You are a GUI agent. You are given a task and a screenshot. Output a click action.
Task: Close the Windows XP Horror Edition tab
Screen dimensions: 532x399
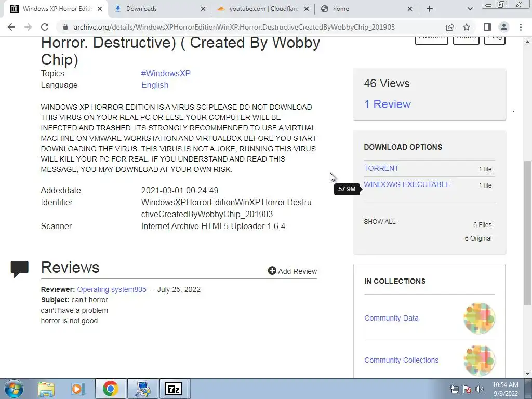(100, 9)
